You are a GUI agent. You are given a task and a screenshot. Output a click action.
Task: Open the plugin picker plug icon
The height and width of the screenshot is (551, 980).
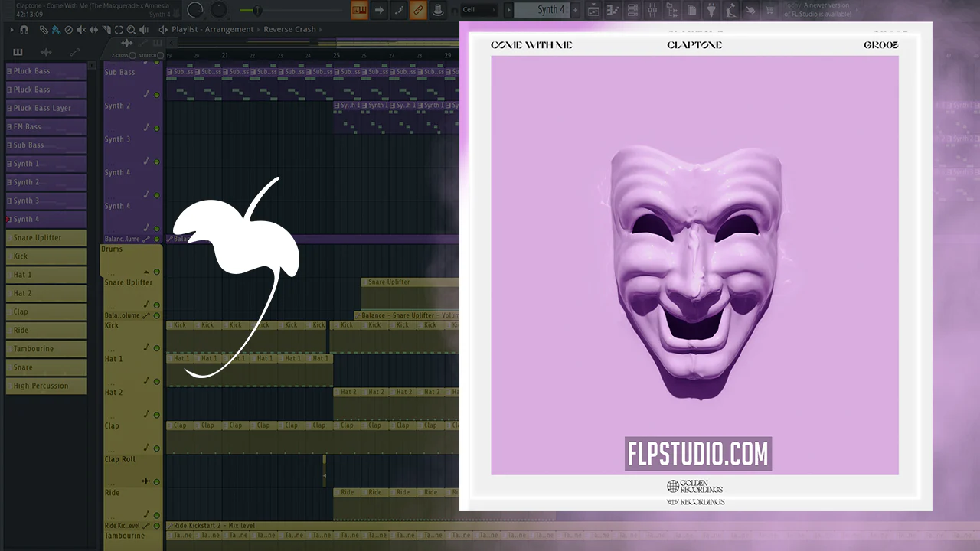(x=711, y=10)
